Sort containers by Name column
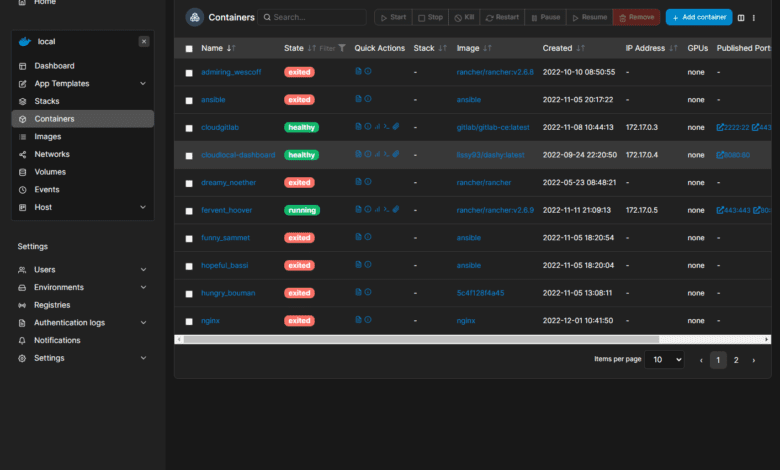The width and height of the screenshot is (780, 470). [218, 48]
